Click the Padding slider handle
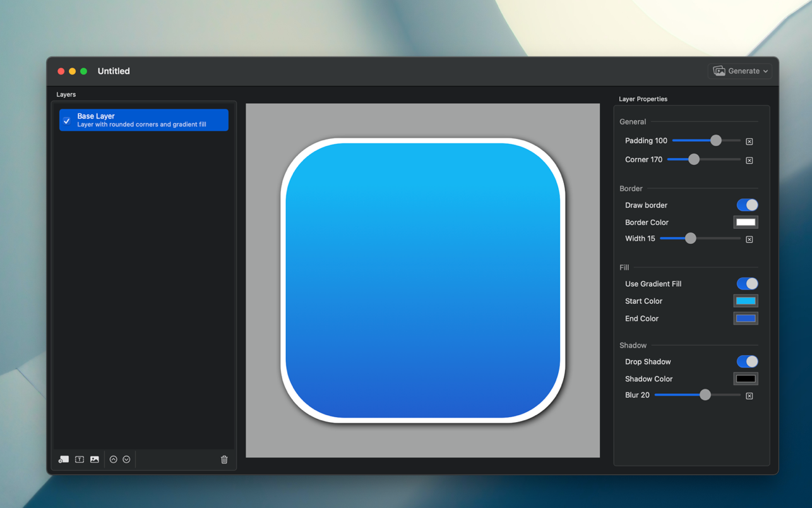This screenshot has height=508, width=812. [715, 141]
